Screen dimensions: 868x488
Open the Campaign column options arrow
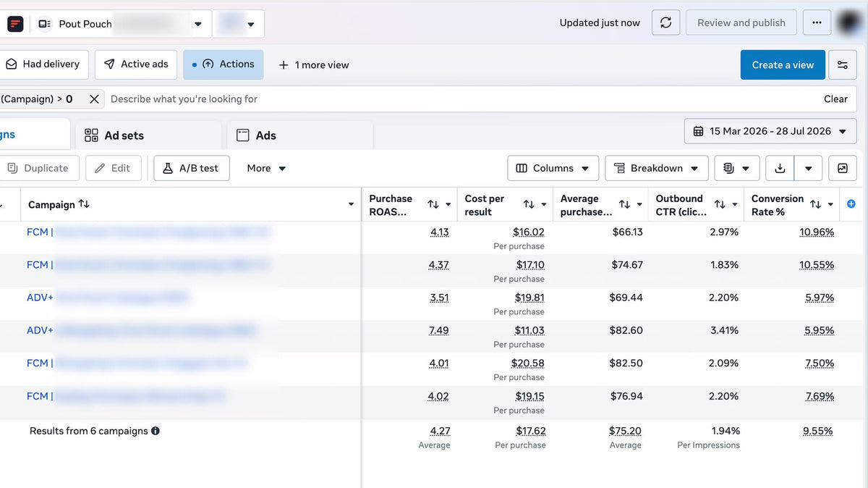tap(351, 205)
